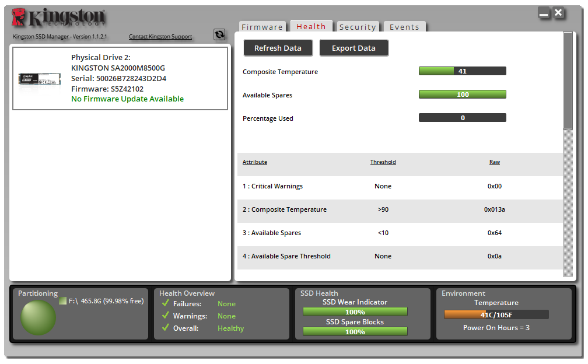Click the 41C/105F temperature bar
Viewport: 588px width, 364px height.
pos(496,314)
